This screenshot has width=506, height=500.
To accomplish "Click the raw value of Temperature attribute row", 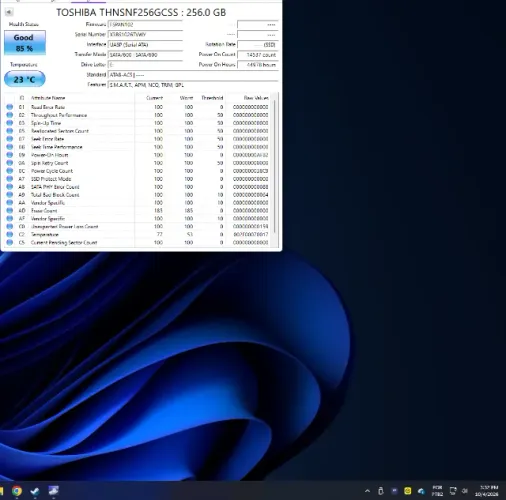I will pos(250,235).
